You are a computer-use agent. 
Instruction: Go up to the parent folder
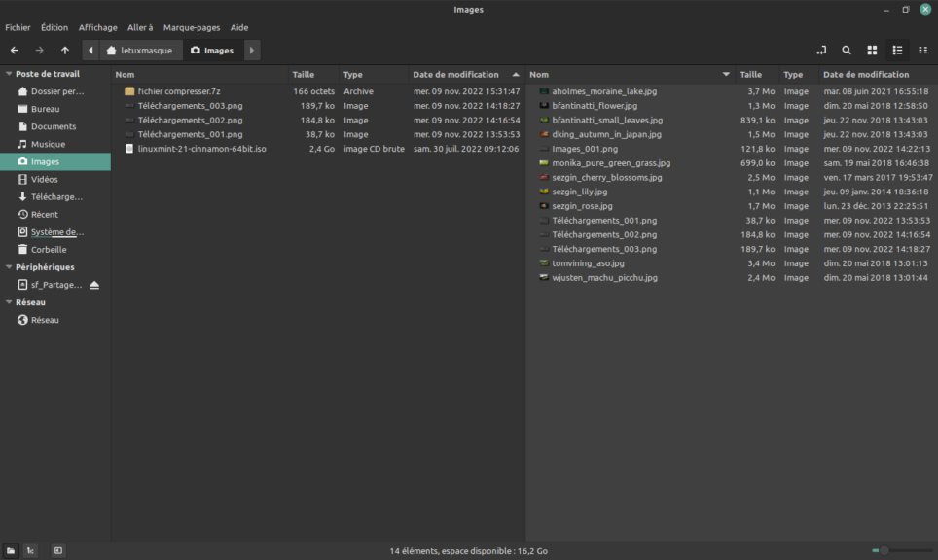pos(64,50)
